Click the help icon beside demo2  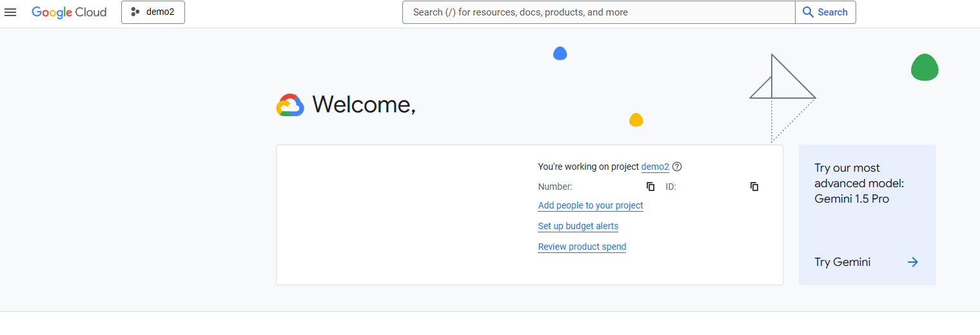click(x=677, y=167)
